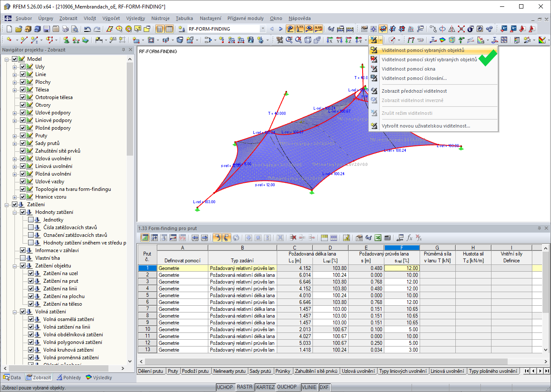Open the Přídavné moduly menu
Viewport: 551px width, 392px height.
[x=245, y=18]
